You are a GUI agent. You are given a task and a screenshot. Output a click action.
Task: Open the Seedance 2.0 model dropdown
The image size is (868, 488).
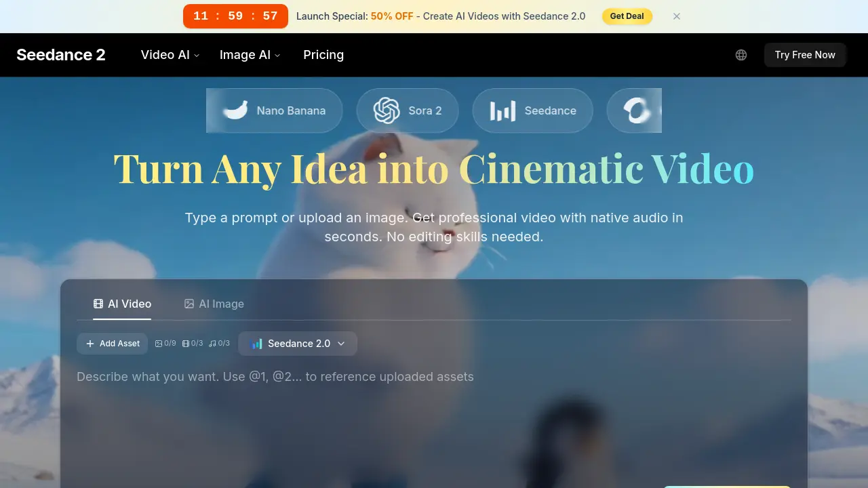pos(298,344)
